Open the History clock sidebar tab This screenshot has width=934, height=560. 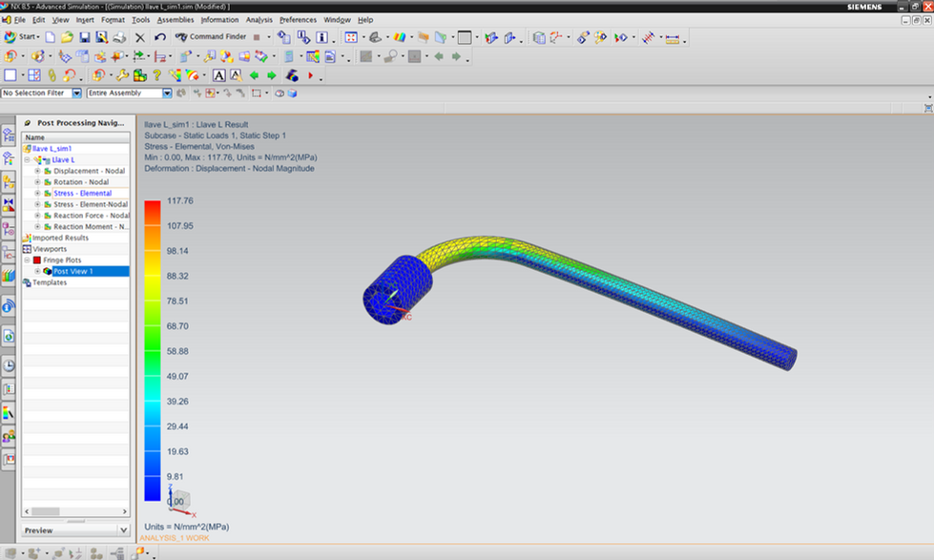coord(9,365)
